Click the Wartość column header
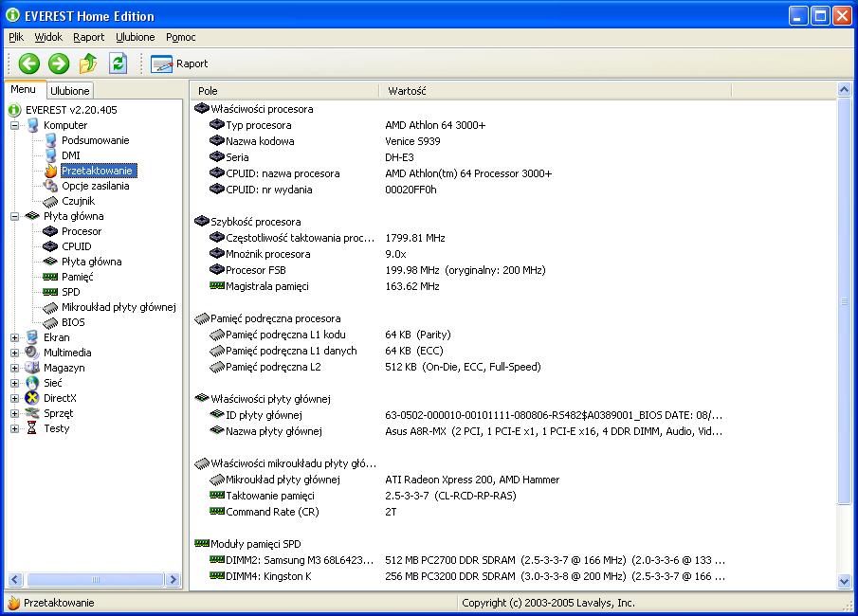The height and width of the screenshot is (616, 858). tap(555, 91)
